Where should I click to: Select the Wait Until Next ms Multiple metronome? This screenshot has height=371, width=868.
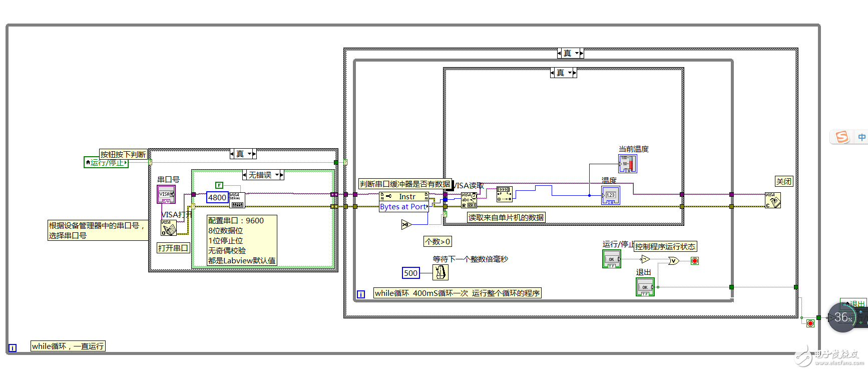click(441, 272)
